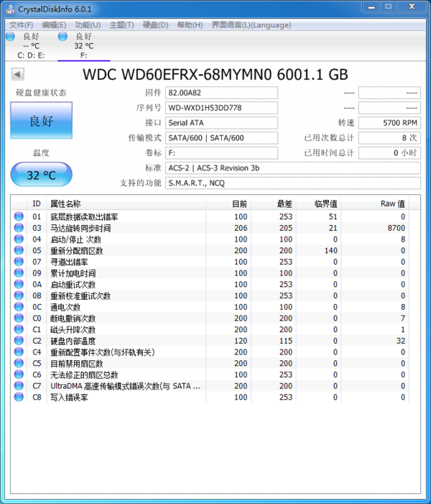431x504 pixels.
Task: Click the serial number field WD-WXD1H53DD778
Action: tap(221, 108)
